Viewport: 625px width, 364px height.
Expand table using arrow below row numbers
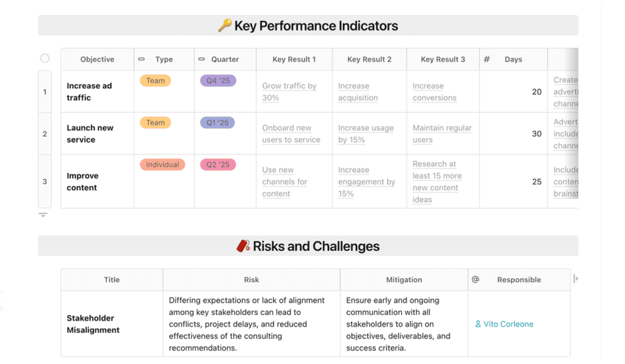[x=43, y=215]
